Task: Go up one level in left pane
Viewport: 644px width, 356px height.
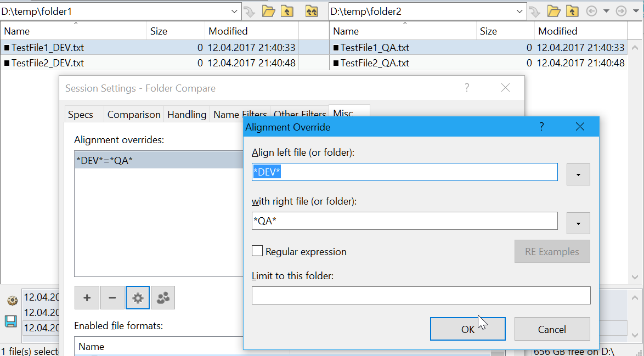Action: [x=287, y=11]
